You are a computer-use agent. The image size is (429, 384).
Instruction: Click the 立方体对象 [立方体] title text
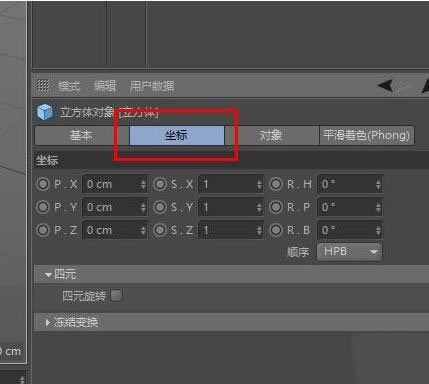109,112
